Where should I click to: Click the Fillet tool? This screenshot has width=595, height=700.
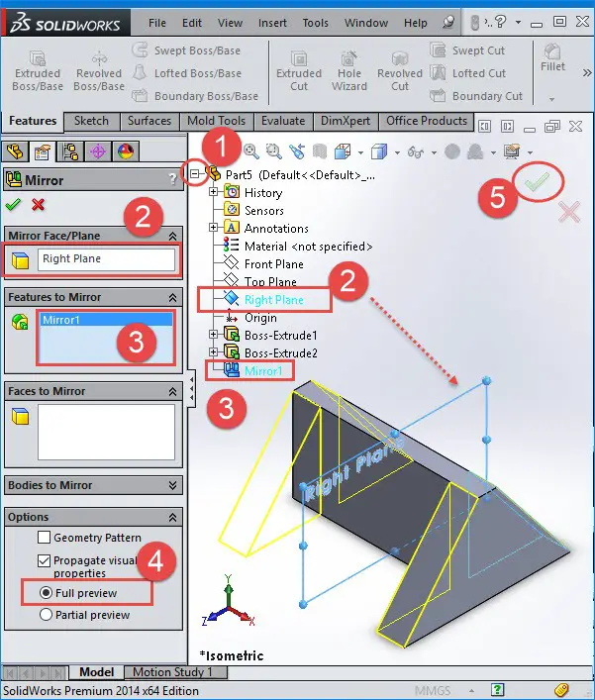(x=552, y=58)
